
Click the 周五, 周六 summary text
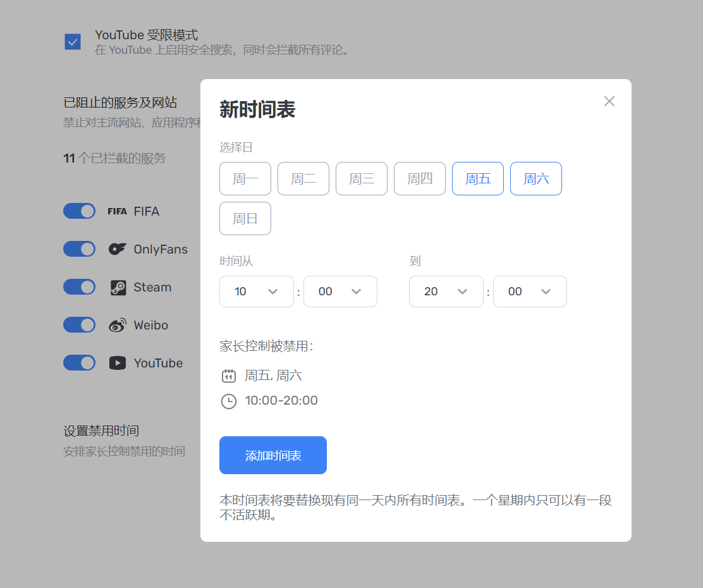(273, 376)
